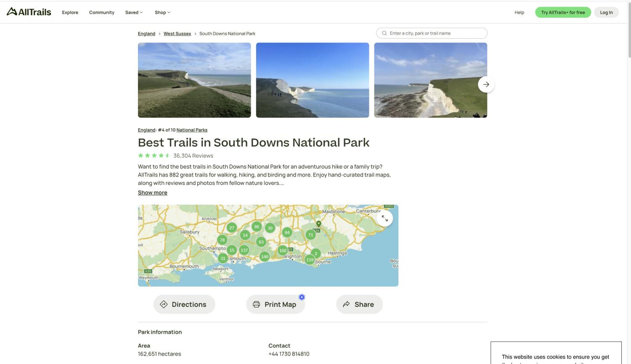Click the Print Map button

click(276, 304)
